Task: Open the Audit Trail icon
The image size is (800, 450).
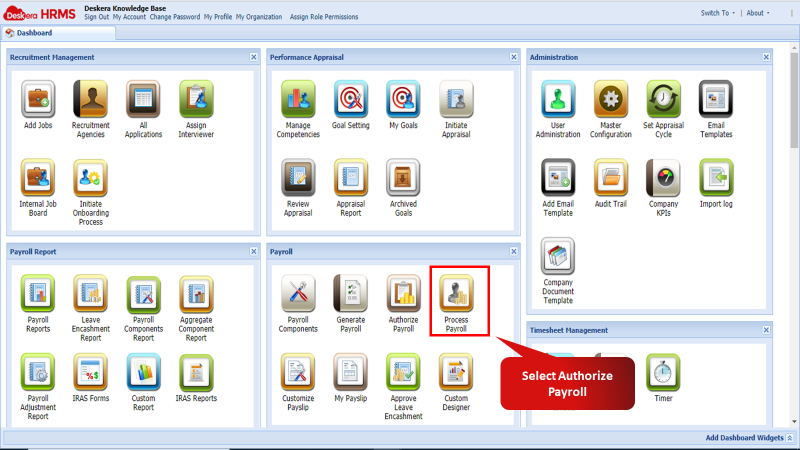Action: [611, 178]
